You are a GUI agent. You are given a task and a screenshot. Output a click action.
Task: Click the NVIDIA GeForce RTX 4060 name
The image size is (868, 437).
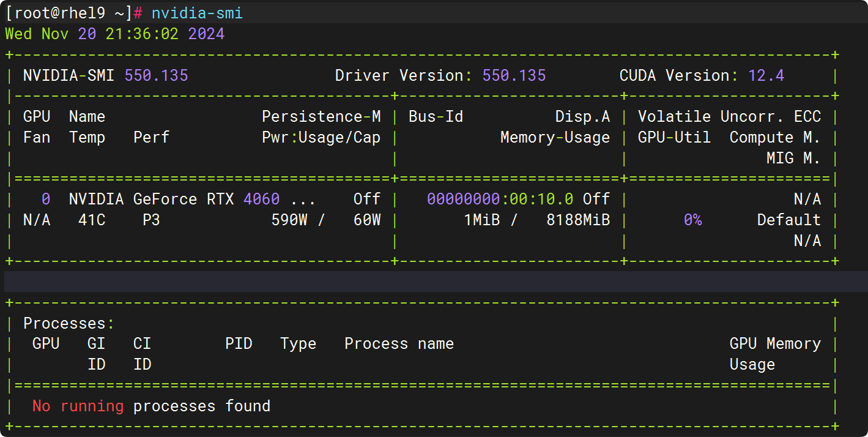[174, 199]
